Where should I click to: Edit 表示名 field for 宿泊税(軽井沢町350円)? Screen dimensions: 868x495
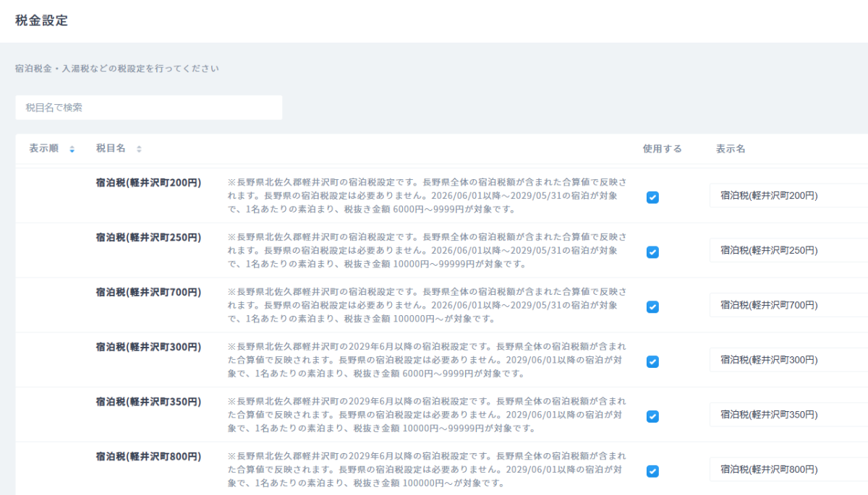pos(788,415)
